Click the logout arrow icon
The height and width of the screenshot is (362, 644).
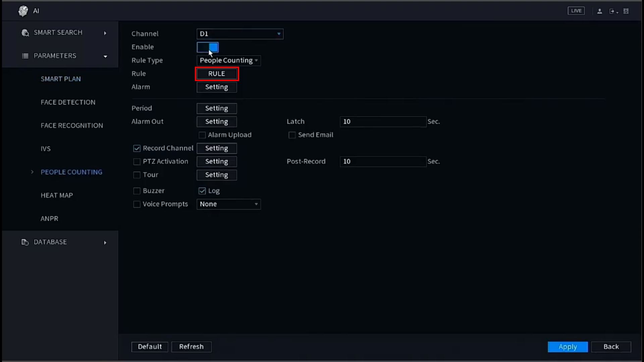click(x=612, y=11)
